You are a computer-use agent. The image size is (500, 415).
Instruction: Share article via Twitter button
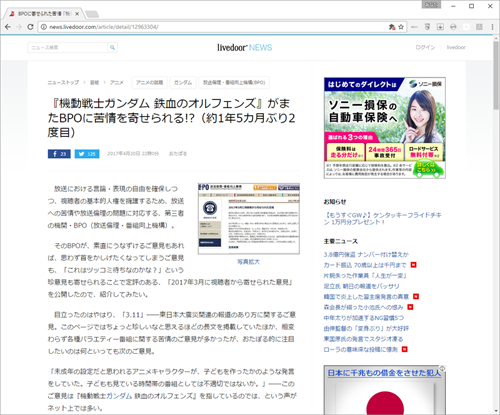(x=87, y=154)
